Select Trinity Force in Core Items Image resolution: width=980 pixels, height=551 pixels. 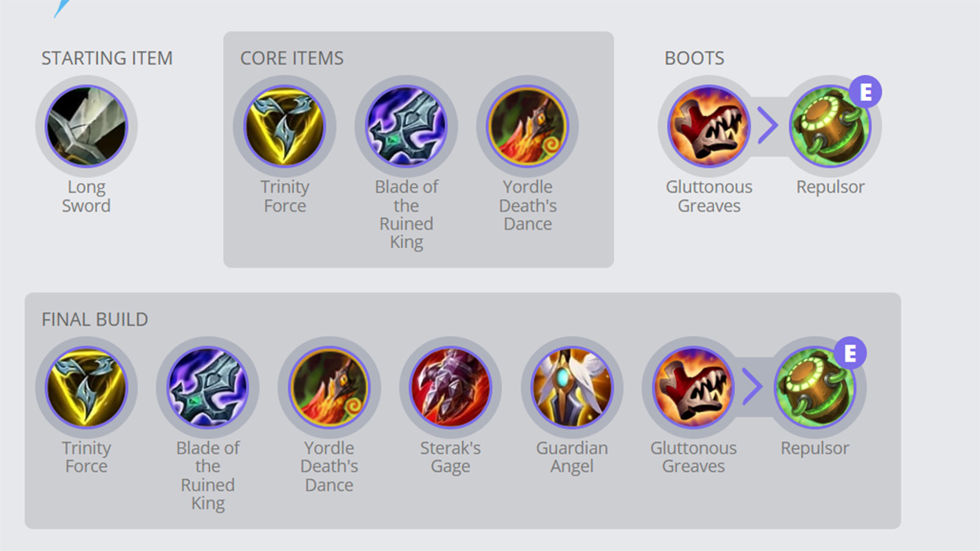284,127
